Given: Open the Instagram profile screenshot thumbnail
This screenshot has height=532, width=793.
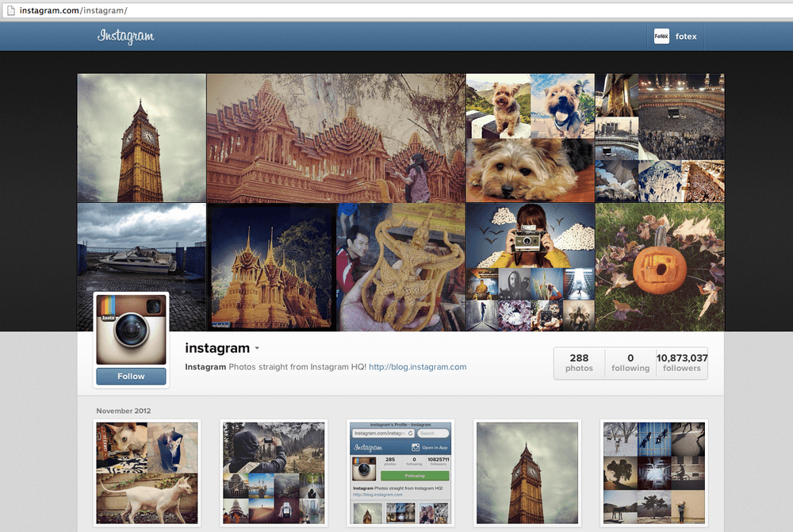Looking at the screenshot, I should (x=400, y=473).
